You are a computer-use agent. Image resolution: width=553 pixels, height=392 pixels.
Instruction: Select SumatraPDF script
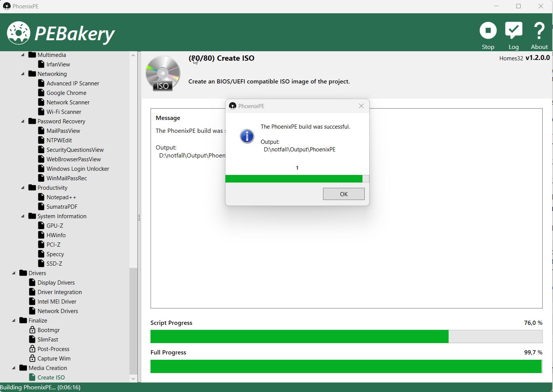point(62,206)
